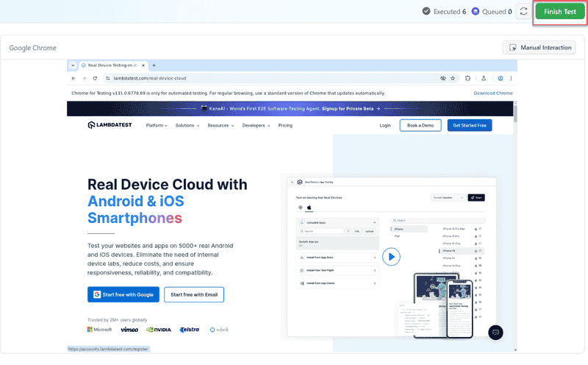Expand the Platform dropdown menu
This screenshot has height=365, width=588.
[157, 126]
